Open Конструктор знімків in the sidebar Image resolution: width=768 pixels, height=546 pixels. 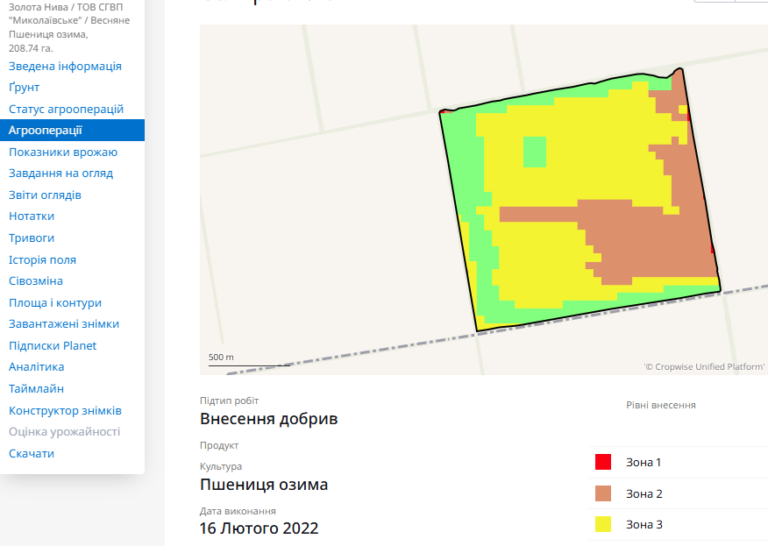(65, 410)
